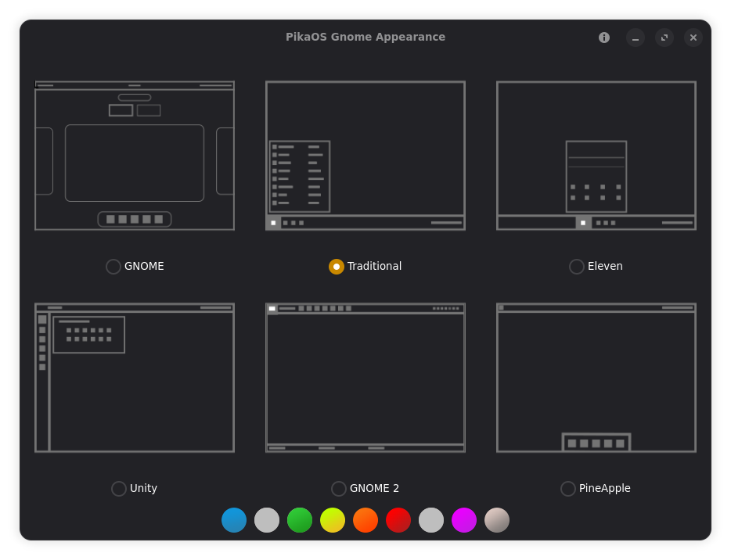The image size is (731, 560).
Task: Pick the orange accent color
Action: (365, 519)
